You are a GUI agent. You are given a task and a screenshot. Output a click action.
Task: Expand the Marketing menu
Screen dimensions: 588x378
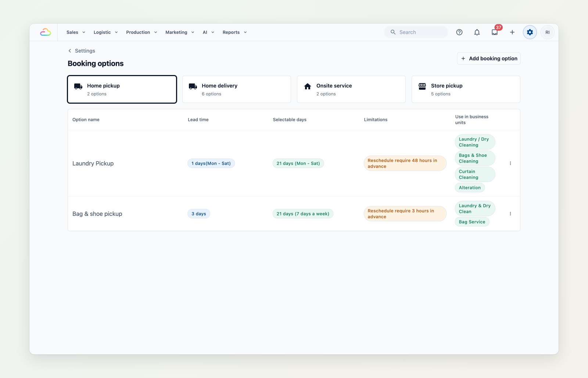click(x=180, y=32)
